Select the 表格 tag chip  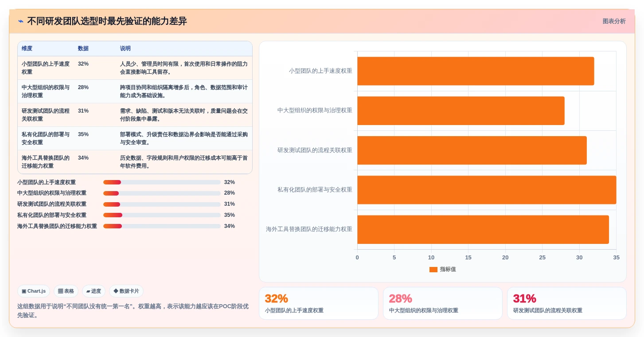click(66, 291)
